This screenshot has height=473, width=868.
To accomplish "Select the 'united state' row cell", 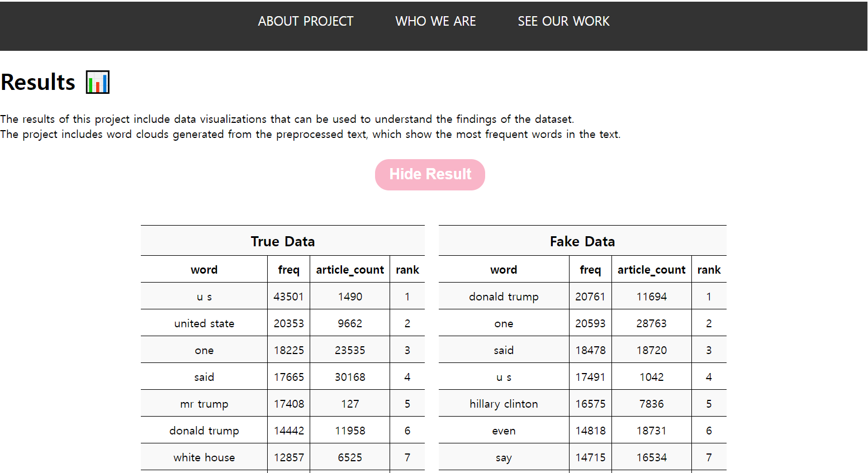I will click(204, 323).
